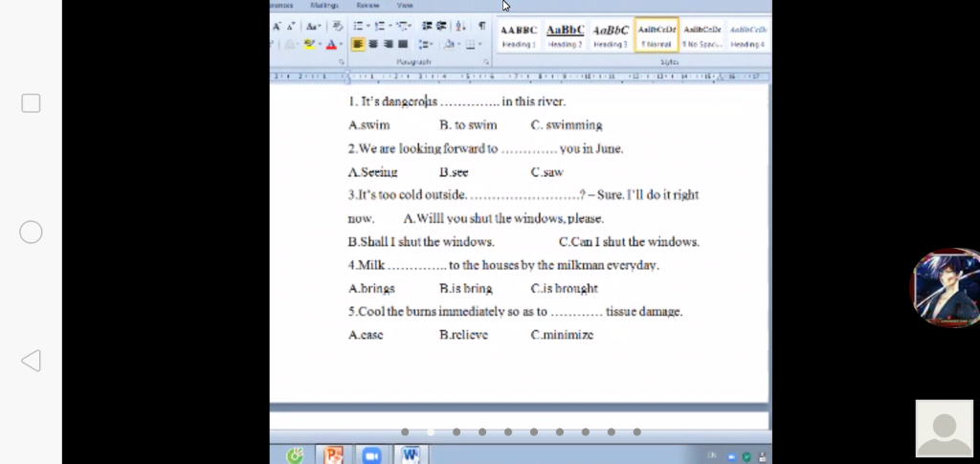
Task: Click Word icon in taskbar
Action: tap(411, 455)
